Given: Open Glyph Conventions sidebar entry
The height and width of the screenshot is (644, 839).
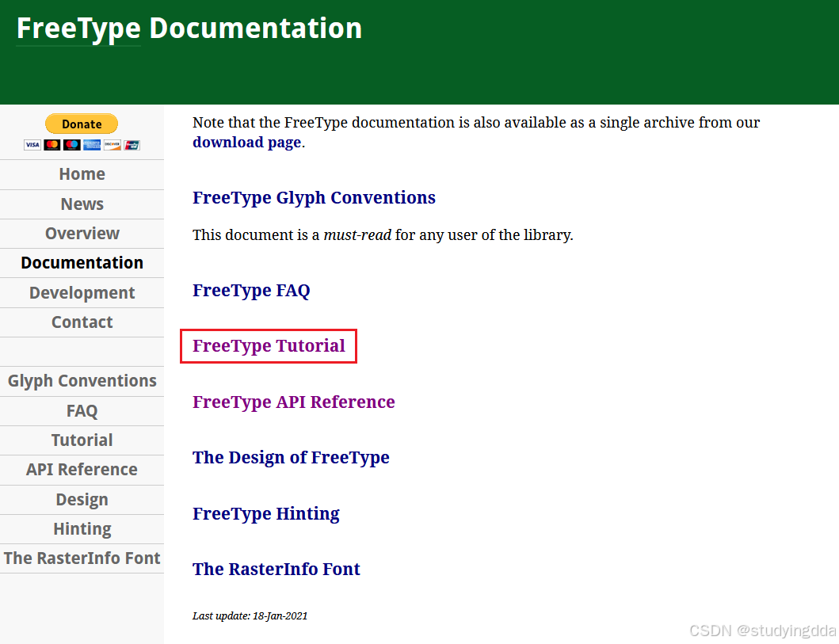Looking at the screenshot, I should 82,381.
